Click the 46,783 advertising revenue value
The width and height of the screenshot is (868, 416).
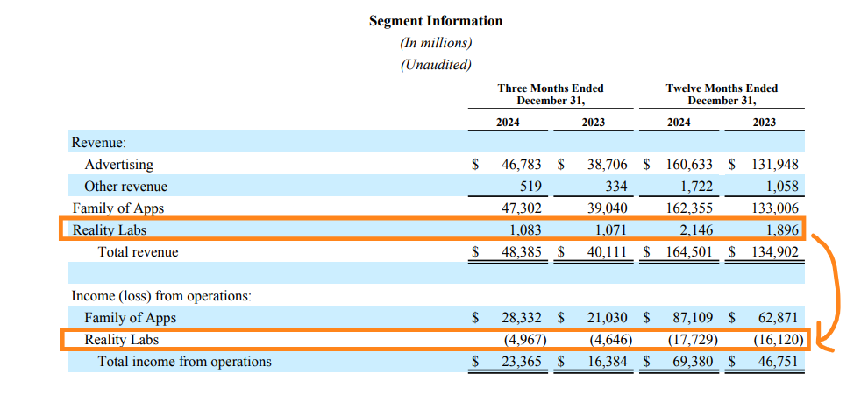[x=522, y=165]
